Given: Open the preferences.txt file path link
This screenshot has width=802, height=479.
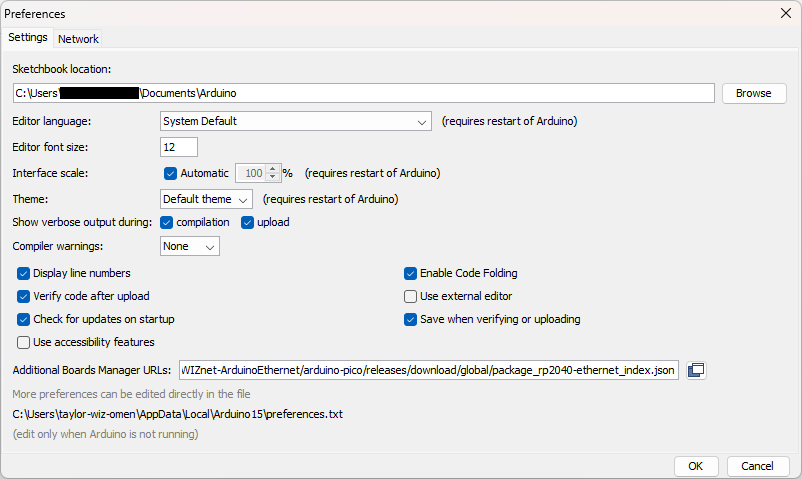Looking at the screenshot, I should [177, 414].
